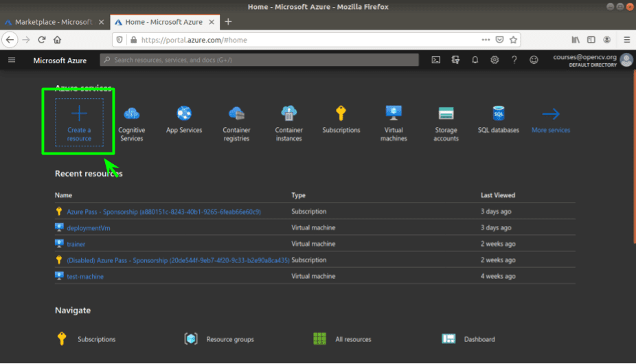Open Container instances service
Image resolution: width=636 pixels, height=364 pixels.
coord(288,124)
